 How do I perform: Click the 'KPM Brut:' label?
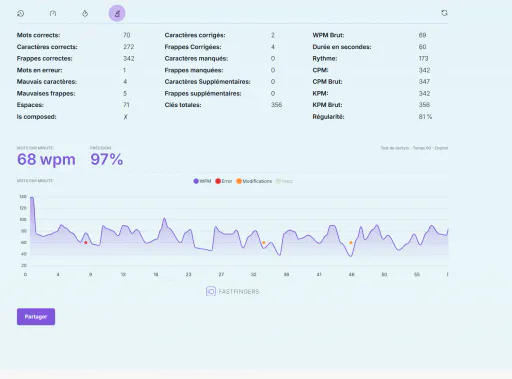(327, 105)
